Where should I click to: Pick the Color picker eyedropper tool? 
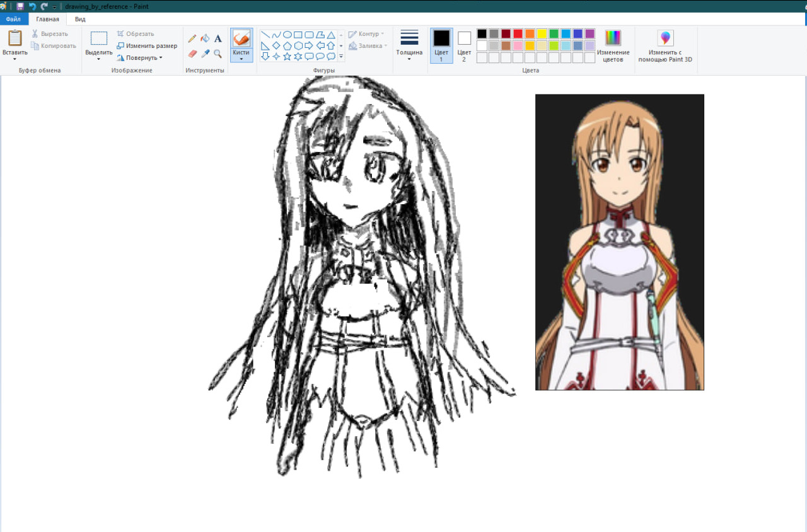[205, 54]
